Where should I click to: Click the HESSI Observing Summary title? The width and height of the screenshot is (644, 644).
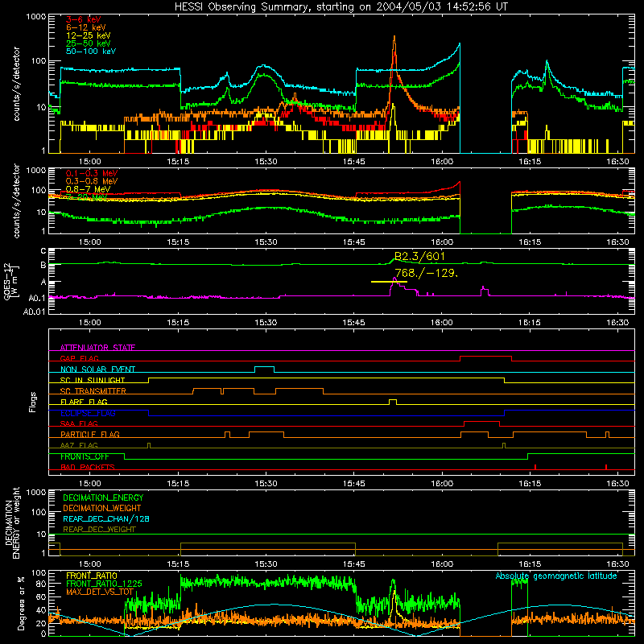(341, 7)
